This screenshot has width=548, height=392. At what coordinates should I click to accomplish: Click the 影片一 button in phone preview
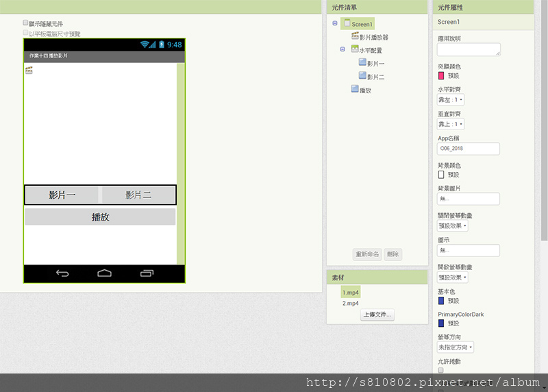point(62,195)
